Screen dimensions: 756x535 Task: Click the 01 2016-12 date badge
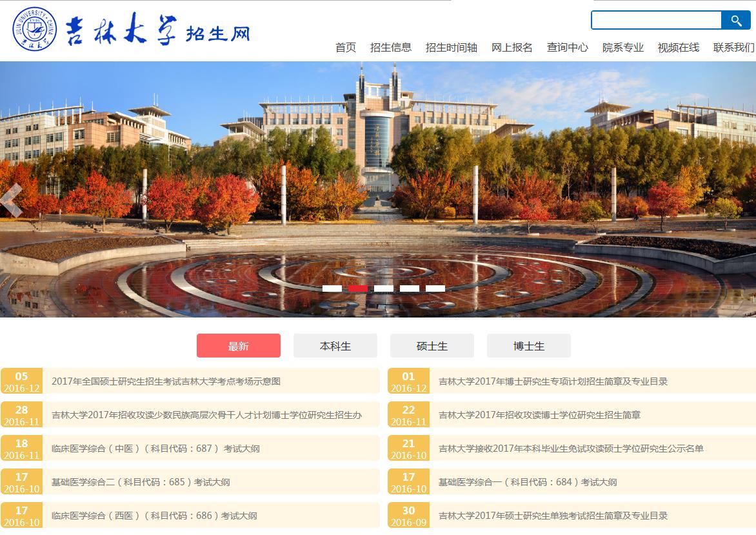tap(408, 381)
